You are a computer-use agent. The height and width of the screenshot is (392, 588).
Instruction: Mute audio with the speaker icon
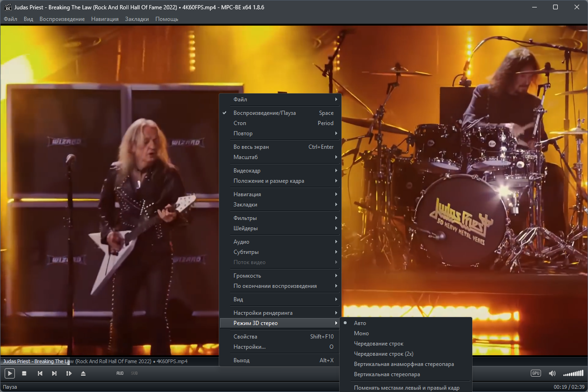(x=552, y=373)
